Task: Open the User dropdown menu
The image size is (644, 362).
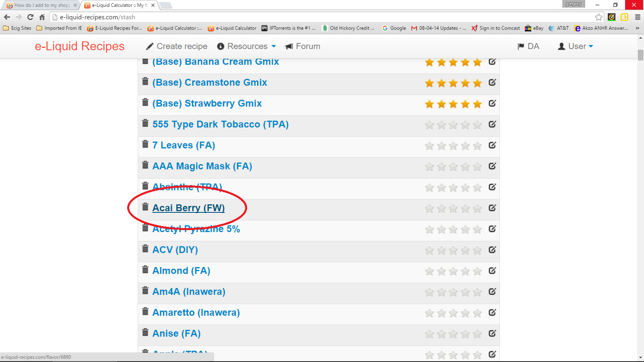Action: (576, 46)
